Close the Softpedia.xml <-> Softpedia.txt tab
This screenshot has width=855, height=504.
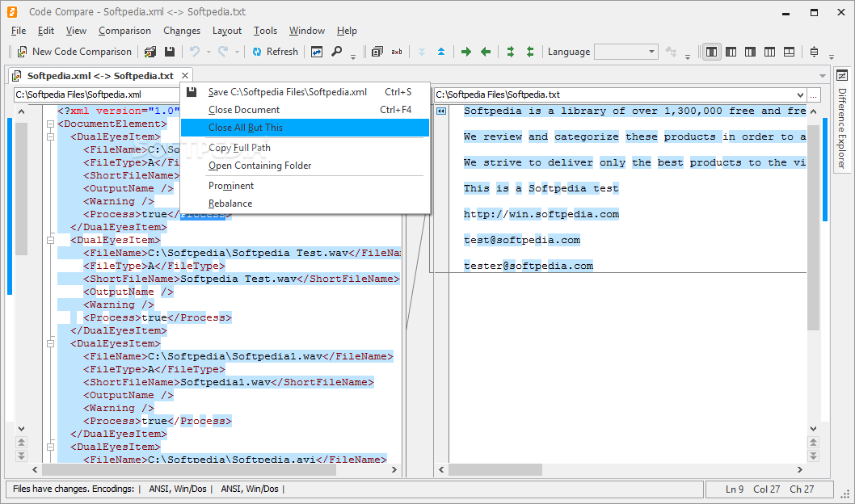pyautogui.click(x=185, y=76)
